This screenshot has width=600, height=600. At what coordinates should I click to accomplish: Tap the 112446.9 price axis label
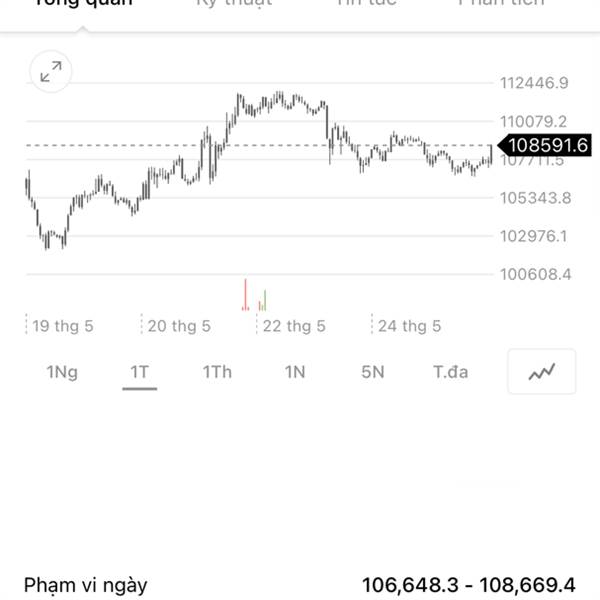click(534, 83)
